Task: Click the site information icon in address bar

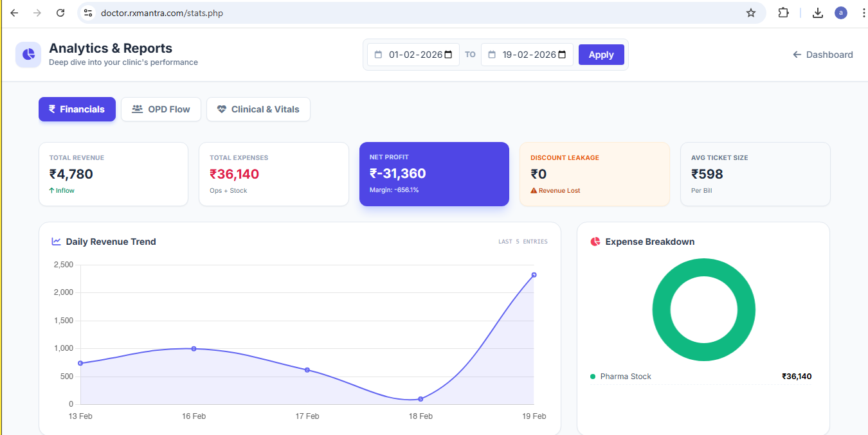Action: point(89,13)
